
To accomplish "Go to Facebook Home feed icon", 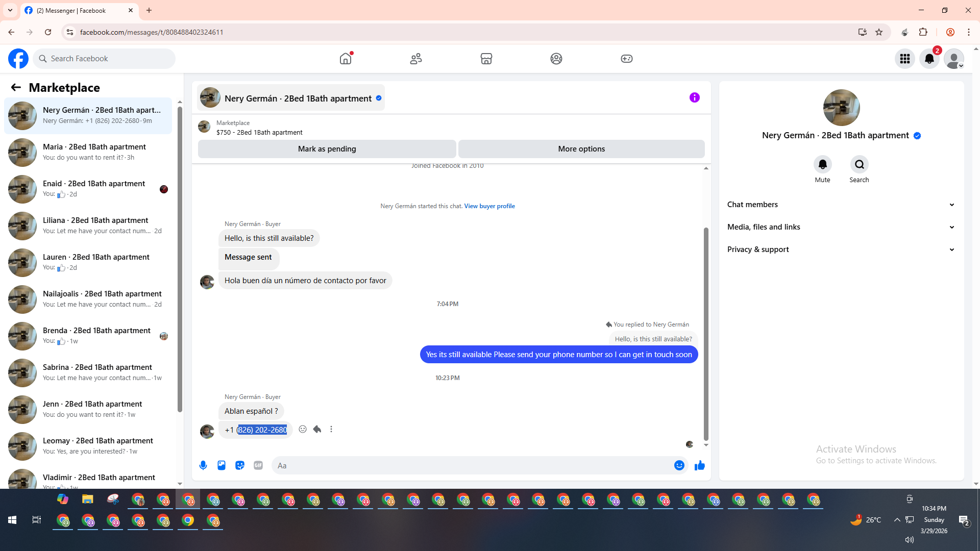I will pos(346,59).
